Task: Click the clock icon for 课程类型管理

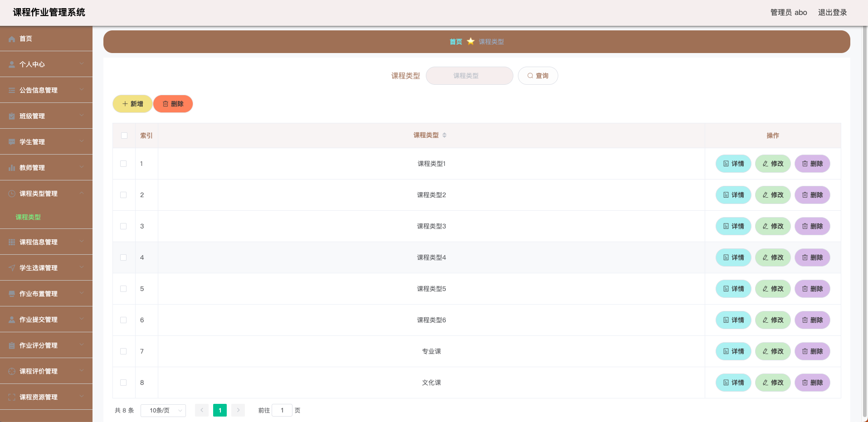Action: (12, 194)
